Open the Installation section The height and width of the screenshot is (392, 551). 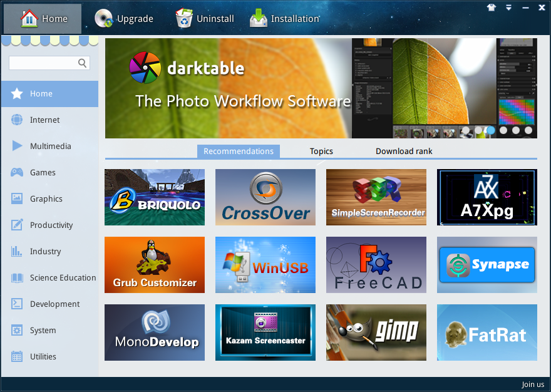coord(285,19)
